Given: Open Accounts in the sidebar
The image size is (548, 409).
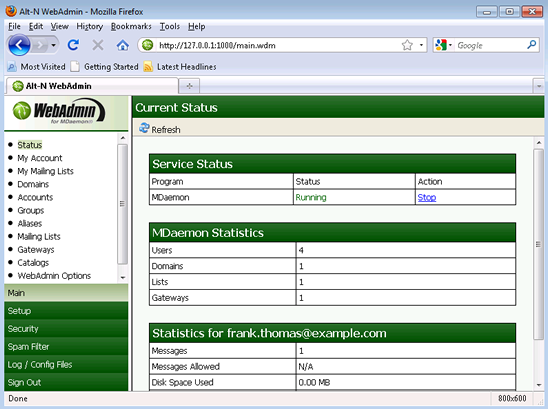Looking at the screenshot, I should pyautogui.click(x=35, y=197).
